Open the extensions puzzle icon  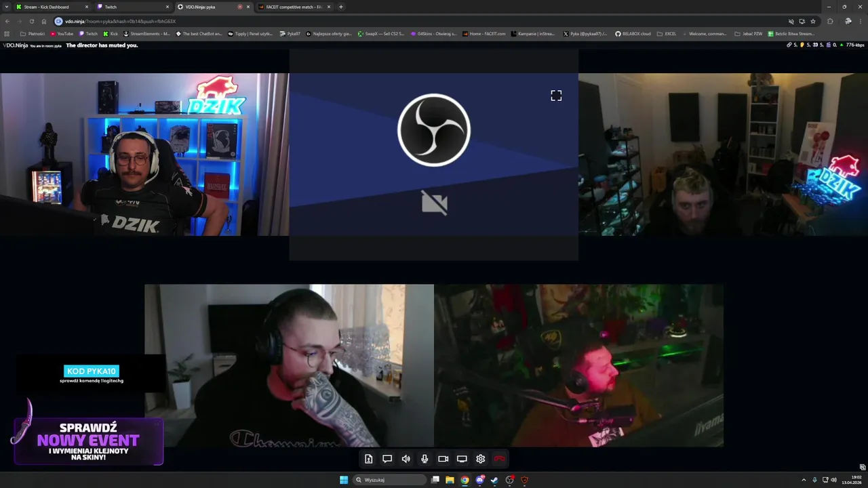click(830, 21)
